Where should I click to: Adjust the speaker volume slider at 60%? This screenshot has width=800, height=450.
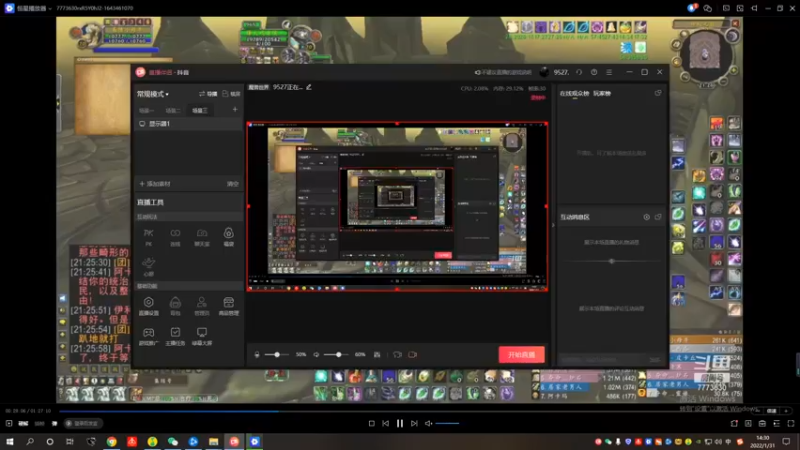pyautogui.click(x=337, y=355)
